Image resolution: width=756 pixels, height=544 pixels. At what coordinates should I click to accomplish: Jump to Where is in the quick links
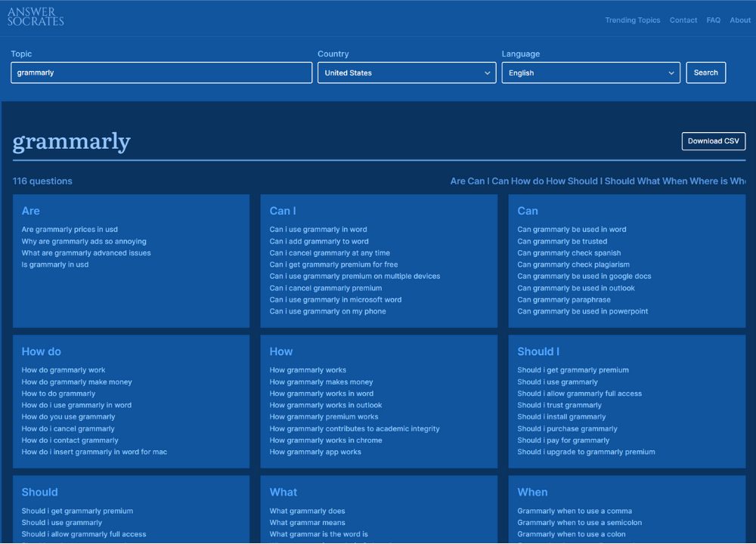pyautogui.click(x=708, y=181)
